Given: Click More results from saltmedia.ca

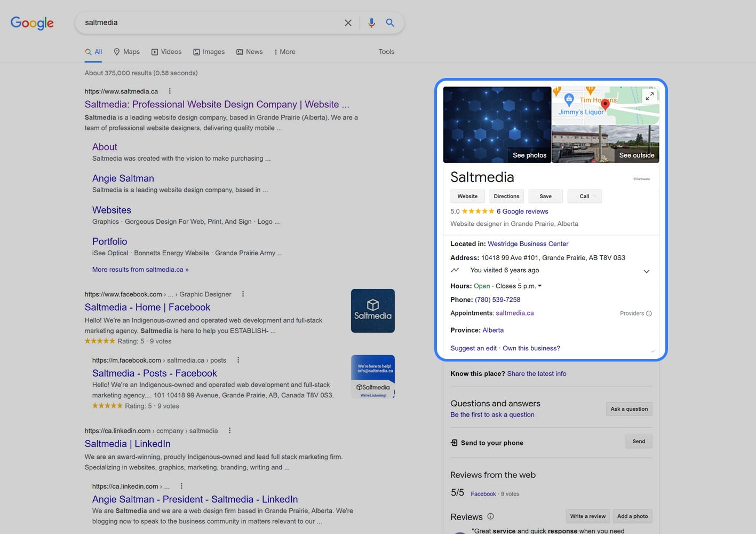Looking at the screenshot, I should point(140,270).
